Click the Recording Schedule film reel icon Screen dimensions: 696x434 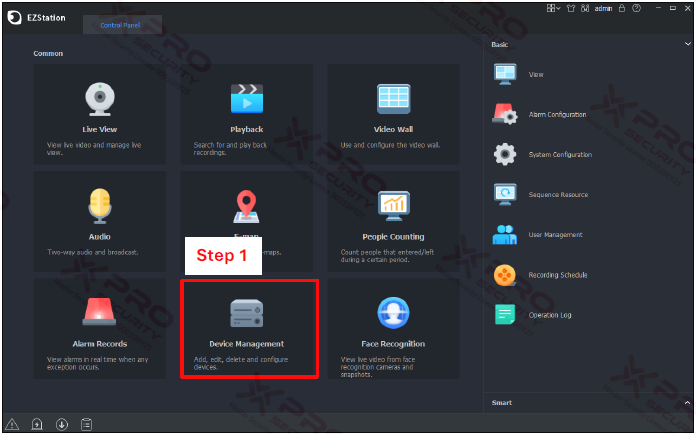505,275
